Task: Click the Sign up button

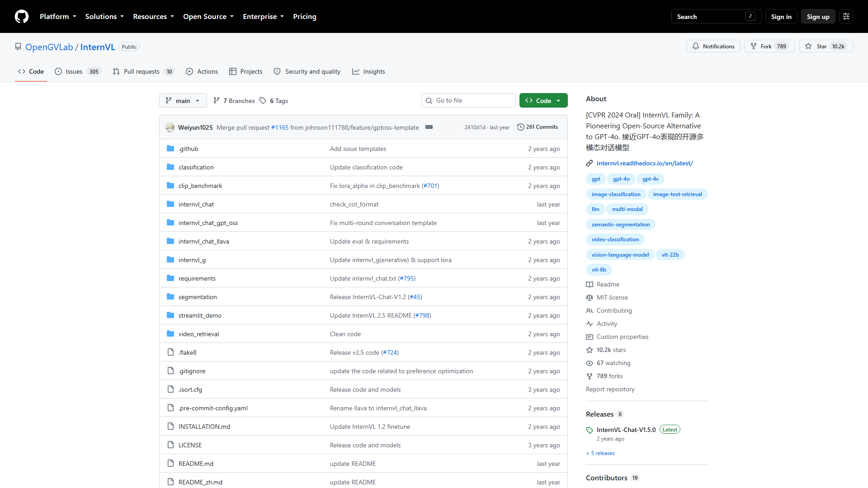Action: (818, 16)
